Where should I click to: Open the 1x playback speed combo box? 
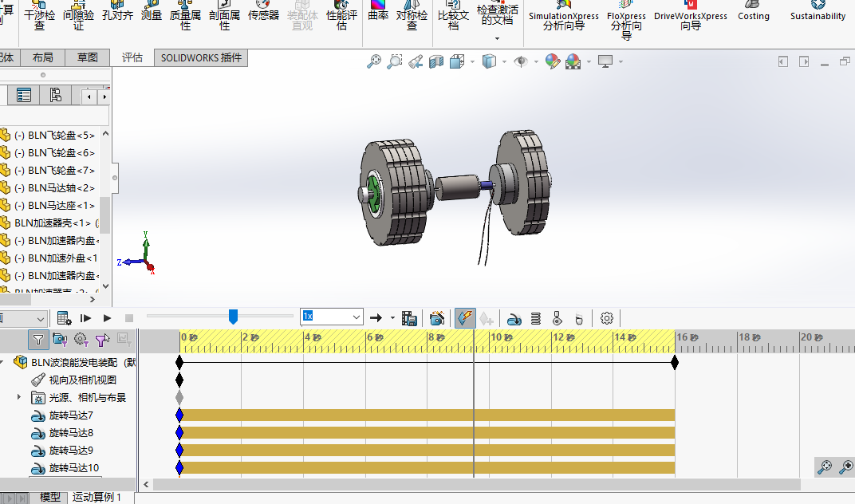click(332, 317)
